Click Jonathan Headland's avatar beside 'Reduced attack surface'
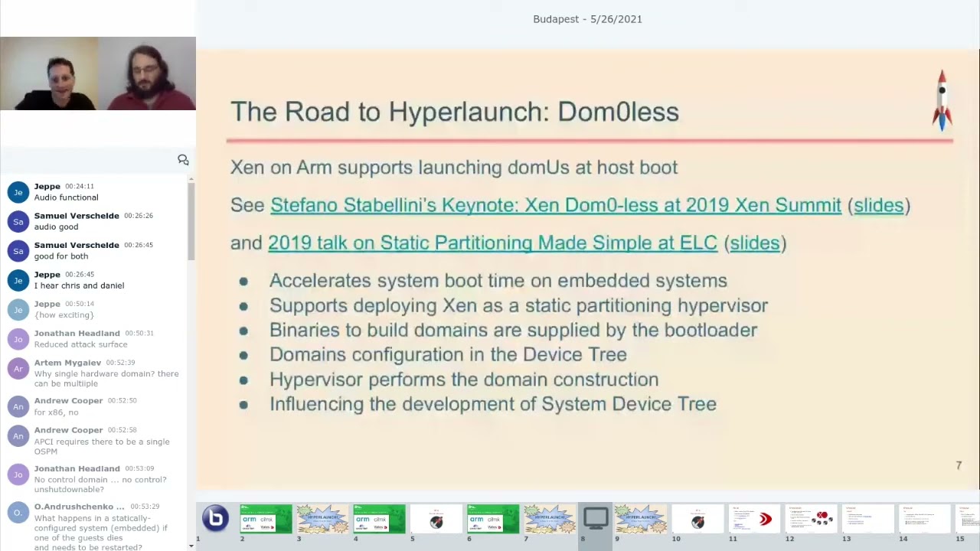Screen dimensions: 980x551 (x=18, y=339)
